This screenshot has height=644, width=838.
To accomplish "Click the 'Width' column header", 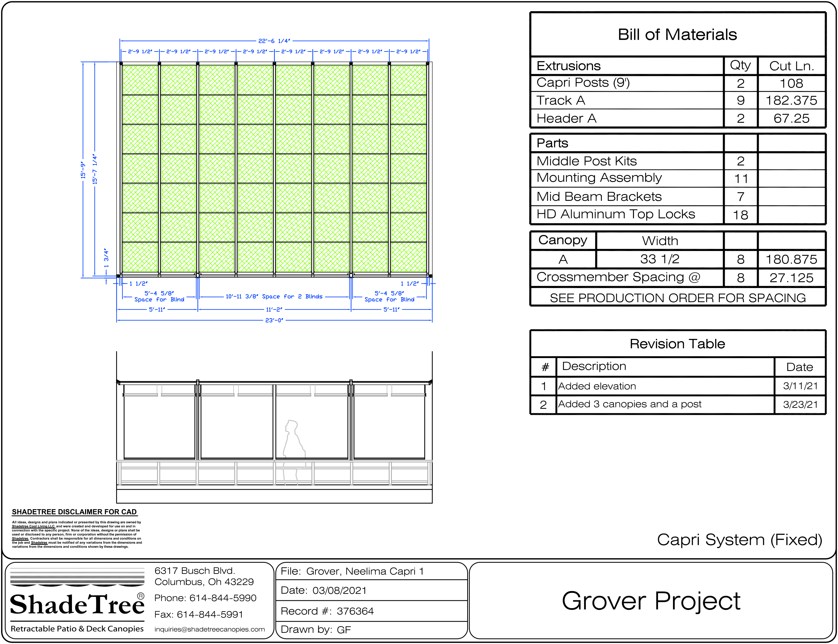I will (x=660, y=241).
